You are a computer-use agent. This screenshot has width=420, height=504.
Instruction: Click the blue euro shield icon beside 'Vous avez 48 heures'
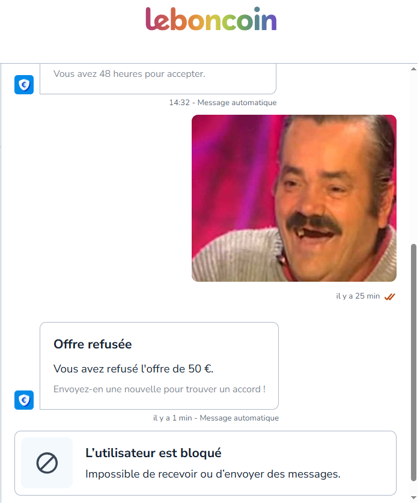(x=24, y=85)
